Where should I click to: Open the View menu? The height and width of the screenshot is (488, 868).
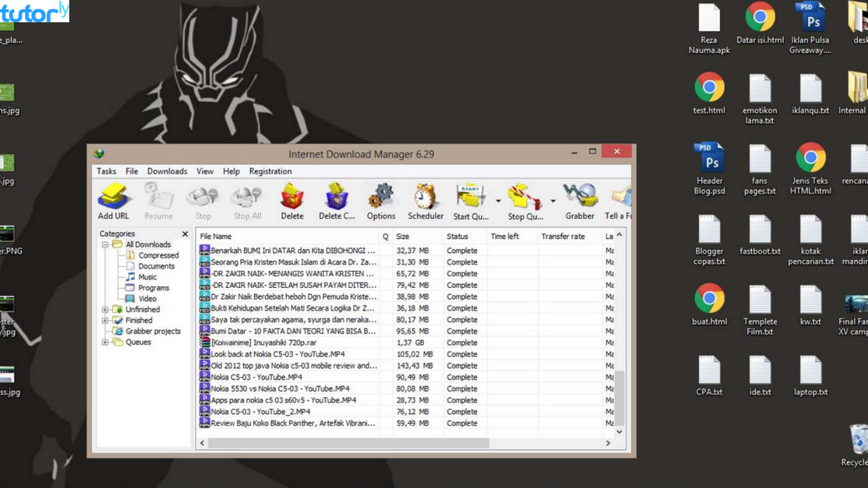205,172
